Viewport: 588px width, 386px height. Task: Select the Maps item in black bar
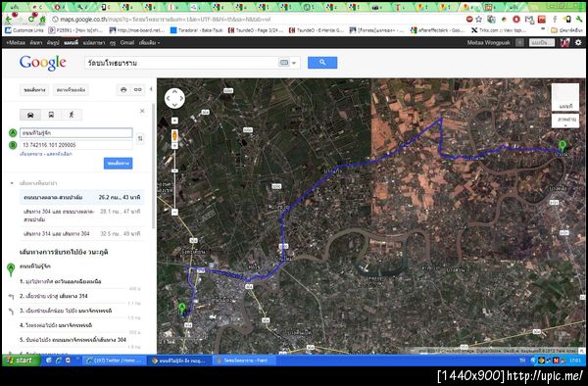tap(71, 43)
